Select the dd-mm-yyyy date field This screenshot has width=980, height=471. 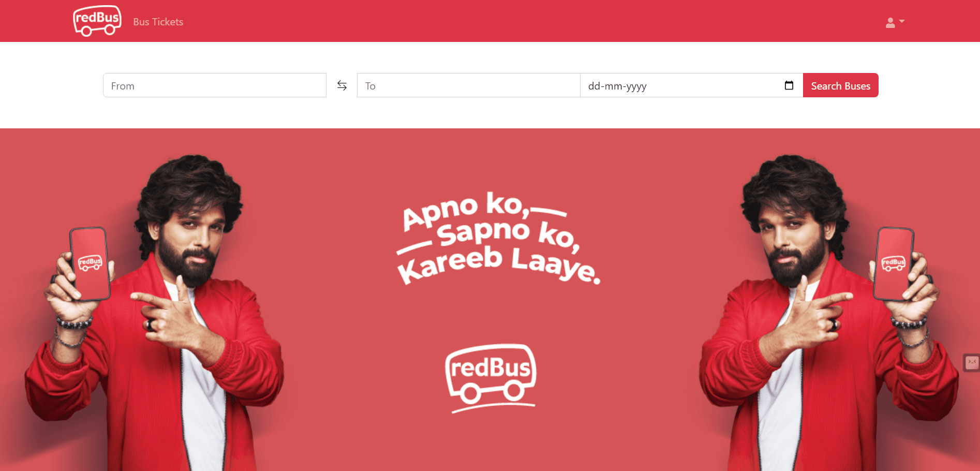(691, 85)
